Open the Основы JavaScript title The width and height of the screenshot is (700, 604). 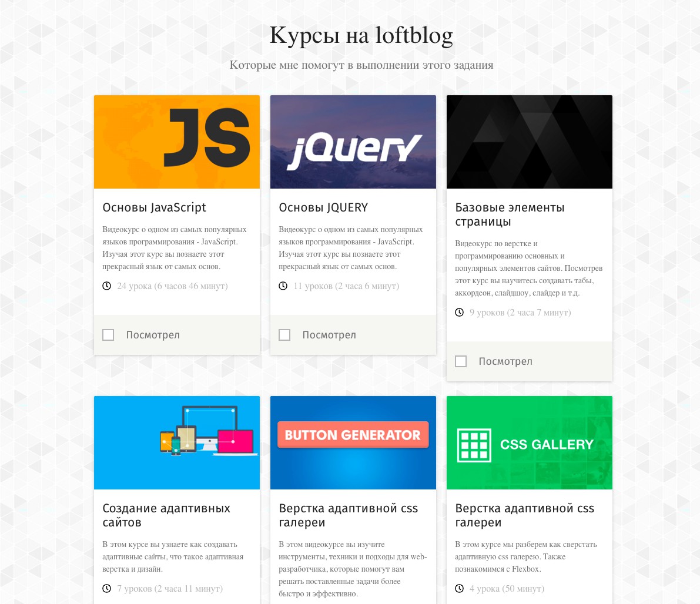pos(154,207)
